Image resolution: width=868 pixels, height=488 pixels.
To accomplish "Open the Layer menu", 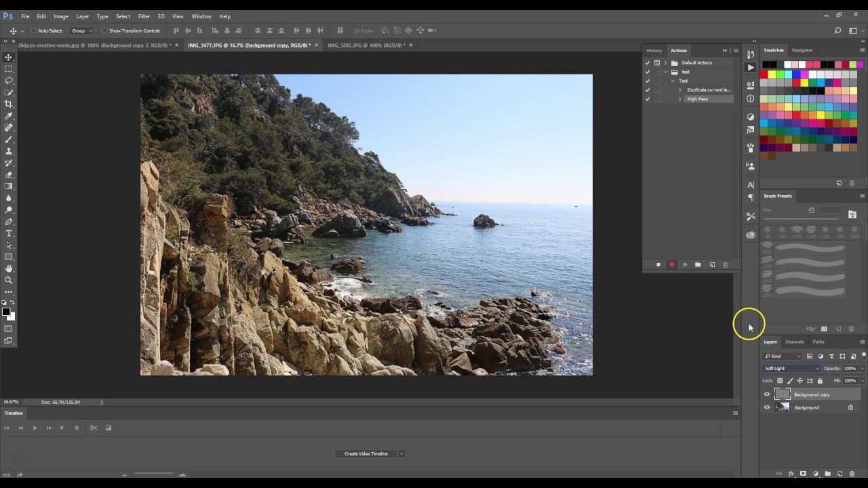I will [x=82, y=16].
